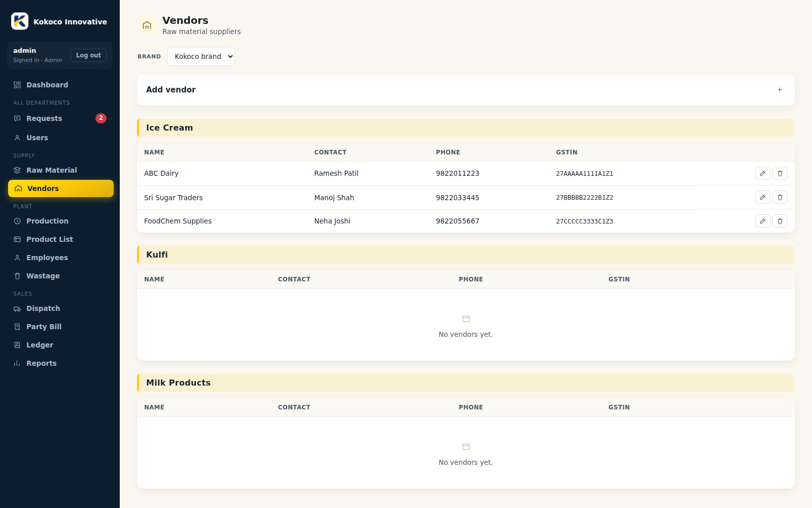Select the ABC Dairy name cell
This screenshot has height=508, width=812.
click(x=161, y=173)
